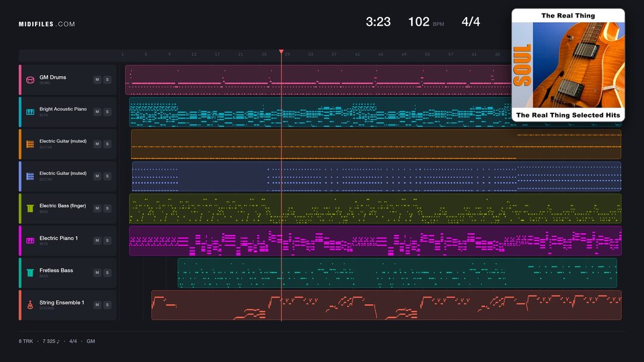Click the pink GM Drums clip region
The image size is (644, 362).
pos(318,80)
